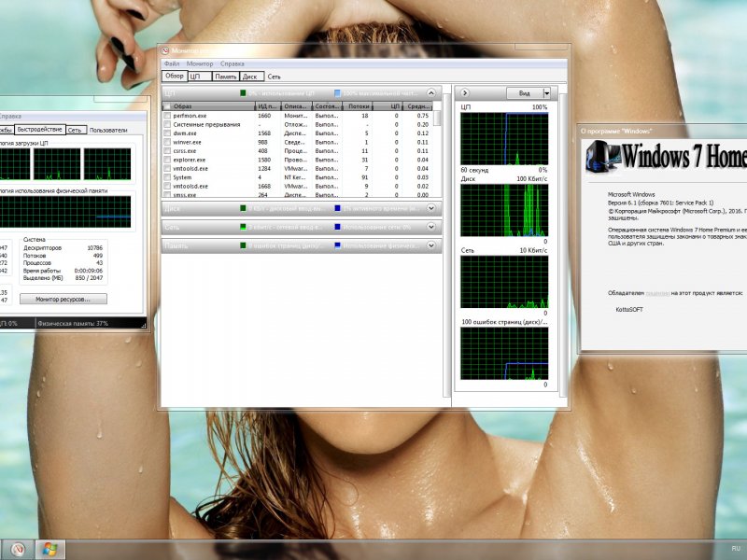Enable the System process checkbox
This screenshot has height=560, width=747.
point(167,177)
